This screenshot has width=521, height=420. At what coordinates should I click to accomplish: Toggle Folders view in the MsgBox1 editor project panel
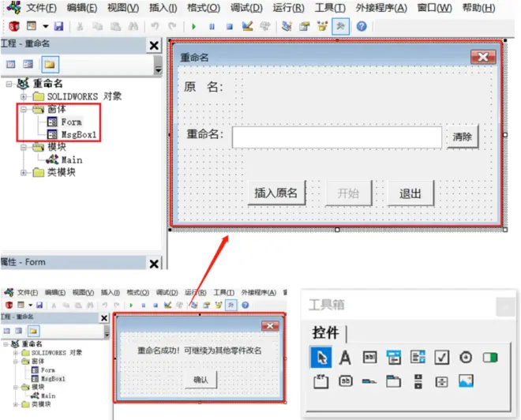click(34, 331)
